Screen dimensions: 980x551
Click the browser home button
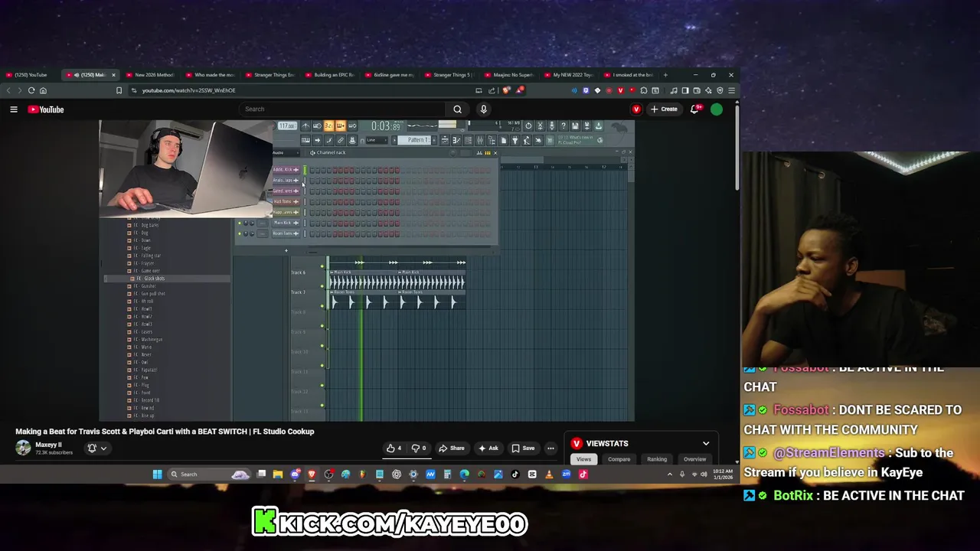coord(43,90)
